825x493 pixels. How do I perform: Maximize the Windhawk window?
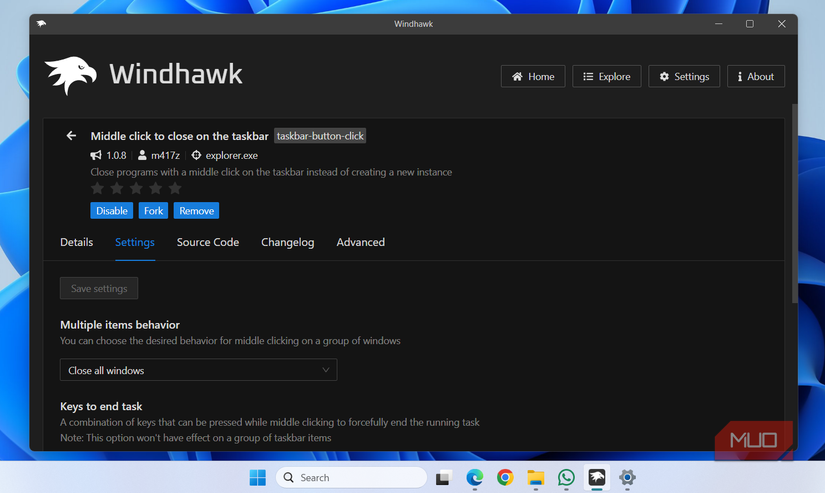[x=750, y=24]
